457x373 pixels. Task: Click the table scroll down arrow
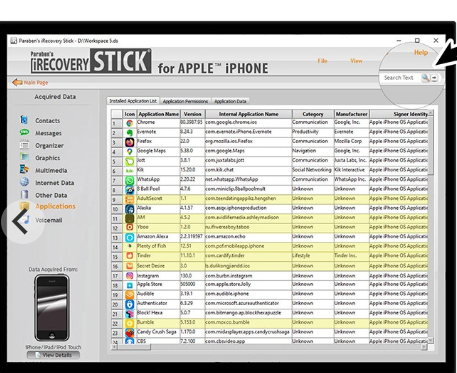coord(431,340)
